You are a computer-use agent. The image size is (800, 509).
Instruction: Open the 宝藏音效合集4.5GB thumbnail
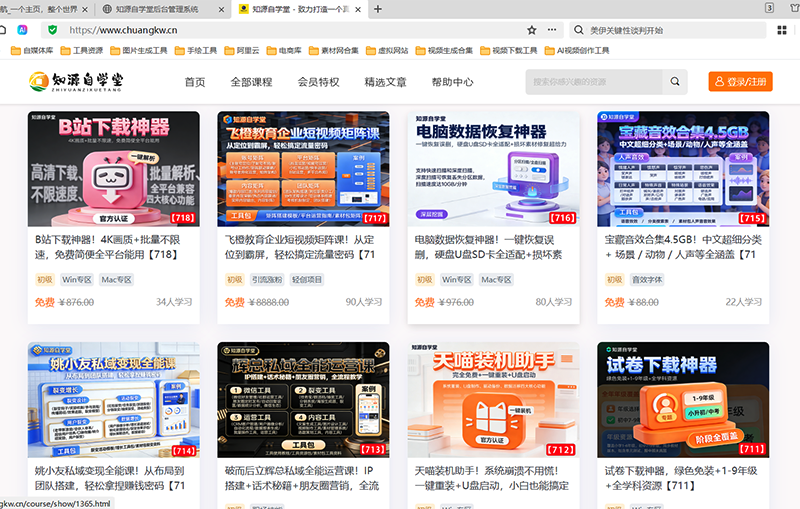tap(683, 169)
